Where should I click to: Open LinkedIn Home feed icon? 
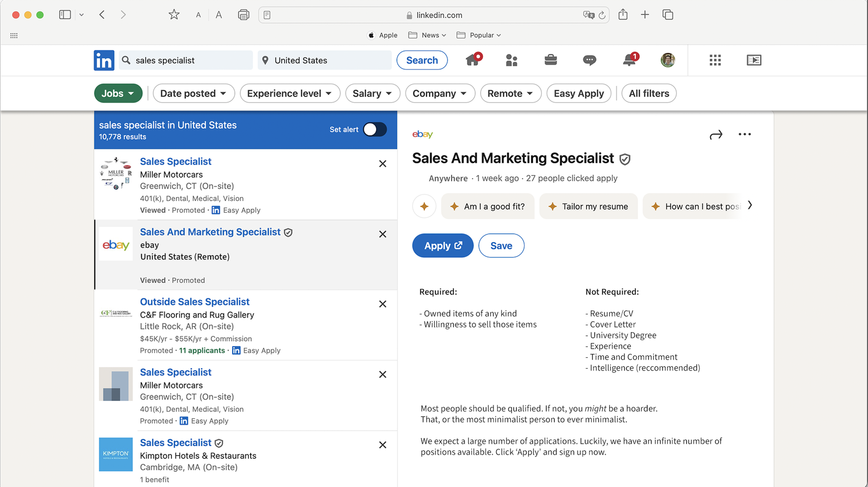[x=473, y=60]
